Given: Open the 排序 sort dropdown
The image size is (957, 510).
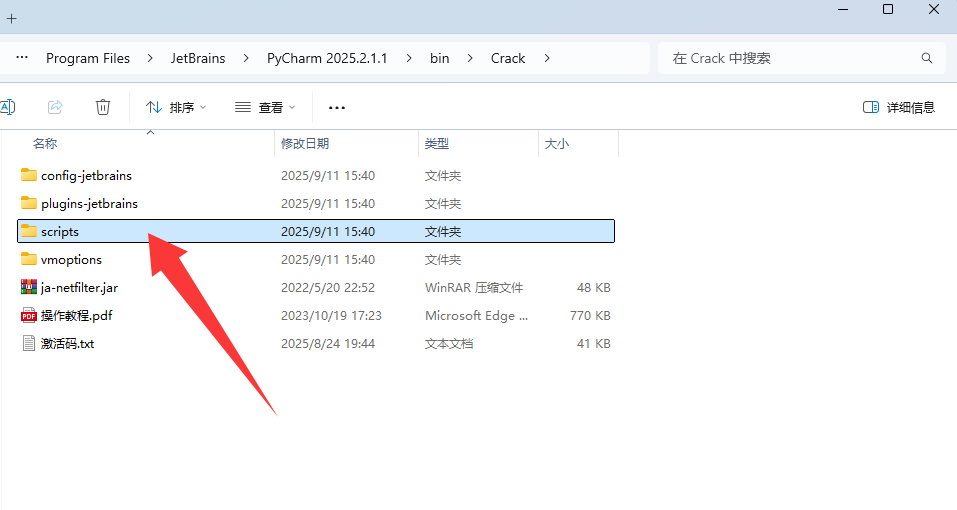Looking at the screenshot, I should point(176,107).
